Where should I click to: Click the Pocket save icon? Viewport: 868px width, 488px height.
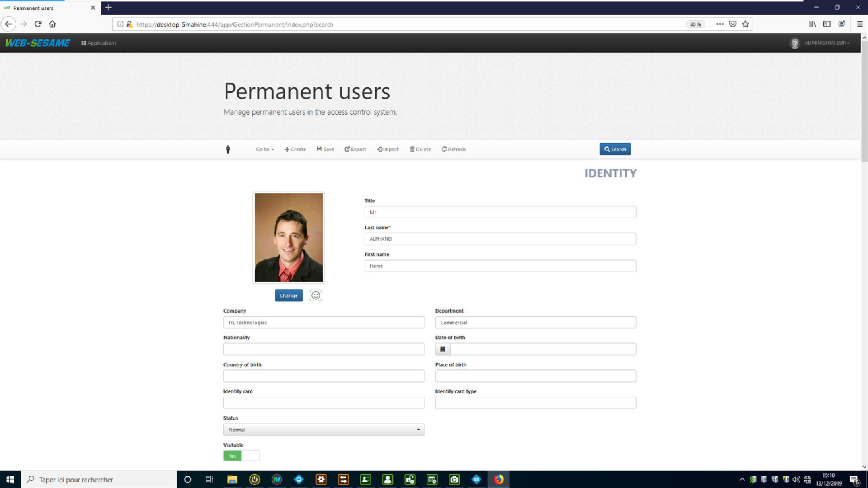733,24
